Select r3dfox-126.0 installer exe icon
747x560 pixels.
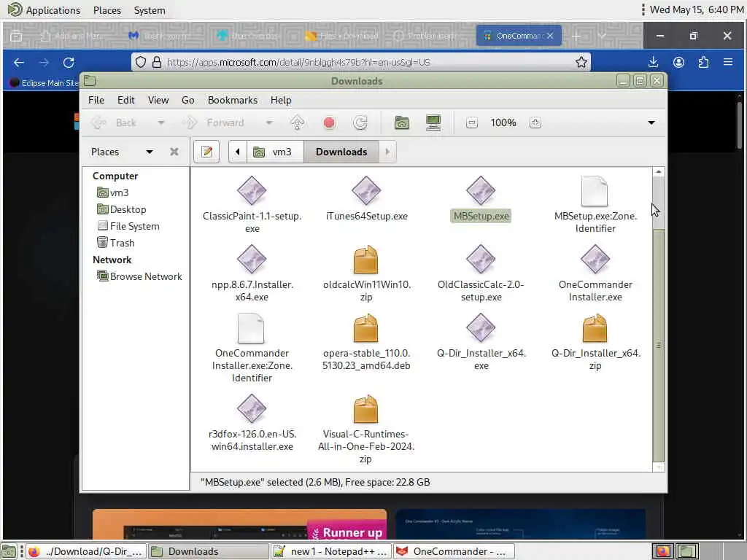252,409
